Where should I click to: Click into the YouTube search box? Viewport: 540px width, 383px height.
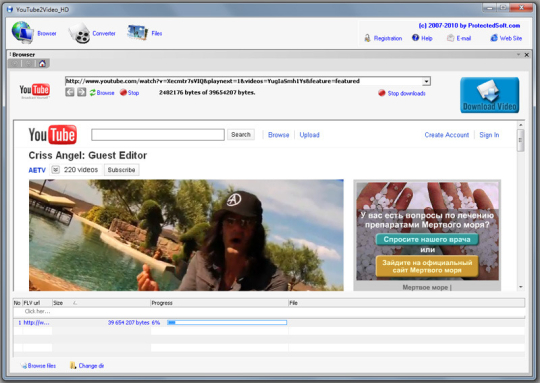click(x=158, y=135)
